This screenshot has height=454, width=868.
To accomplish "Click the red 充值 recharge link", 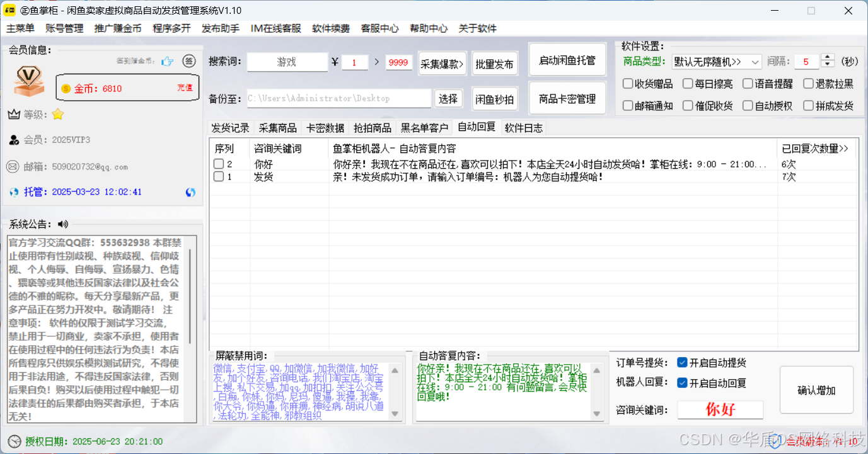I will (184, 88).
